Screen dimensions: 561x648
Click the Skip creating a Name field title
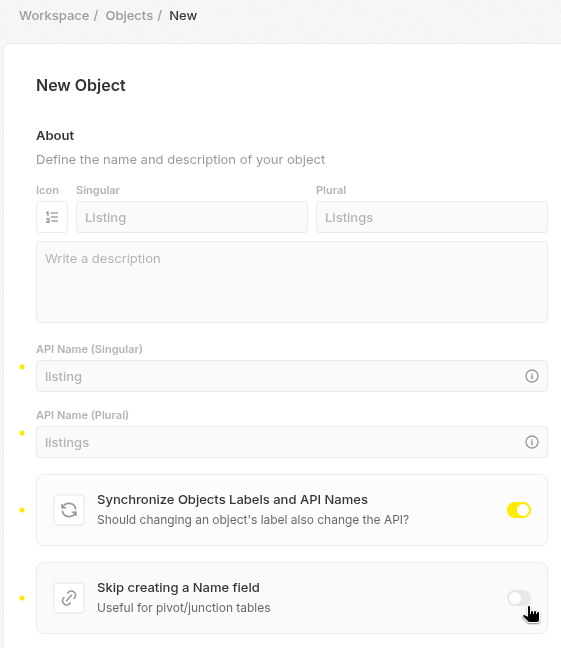178,588
